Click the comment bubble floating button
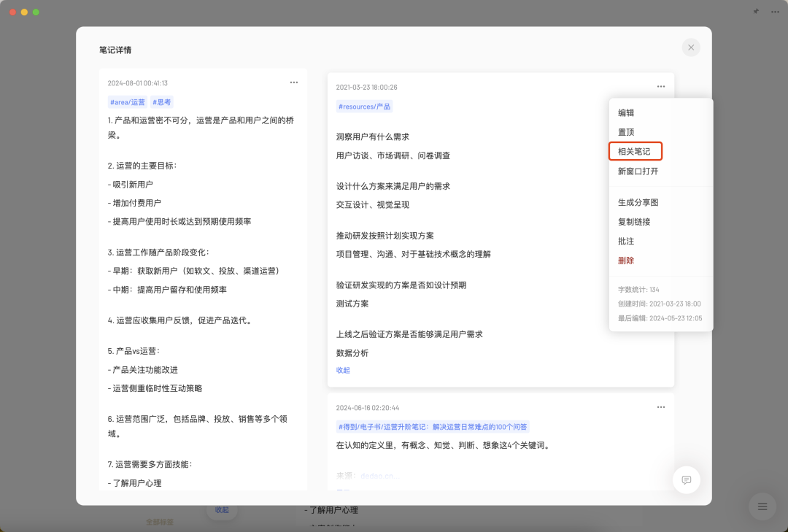The image size is (788, 532). tap(687, 479)
